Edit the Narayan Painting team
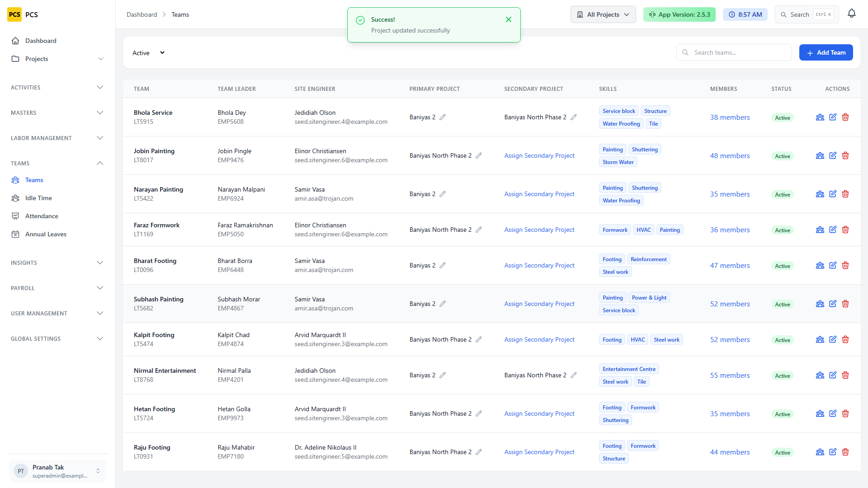Screen dimensions: 868x488 833,194
